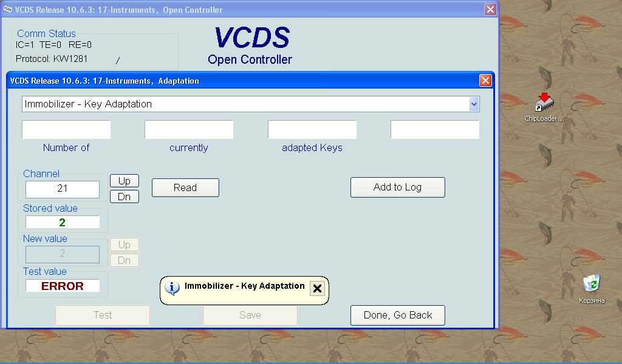Open the Корзина recycle bin icon

pos(592,289)
